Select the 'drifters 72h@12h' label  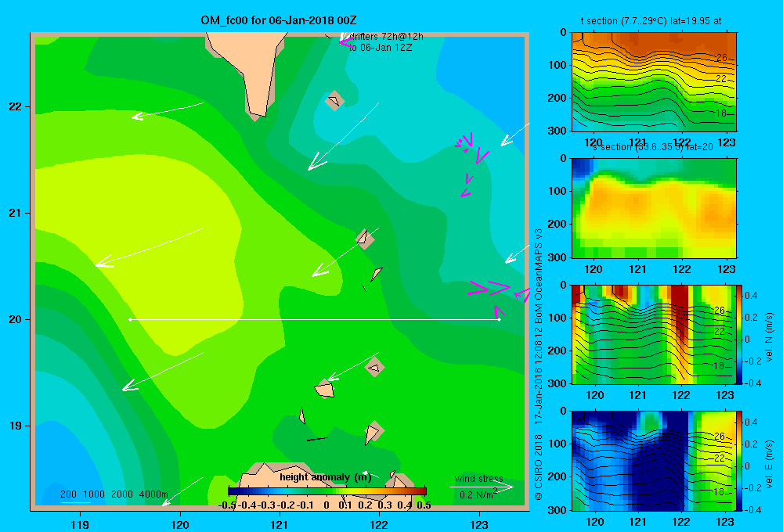click(x=386, y=37)
